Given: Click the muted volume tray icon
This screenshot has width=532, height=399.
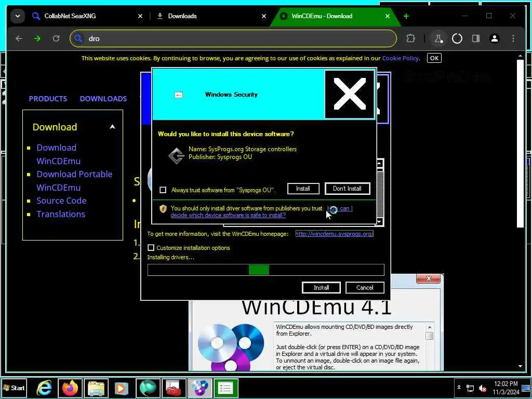Looking at the screenshot, I should tap(483, 388).
